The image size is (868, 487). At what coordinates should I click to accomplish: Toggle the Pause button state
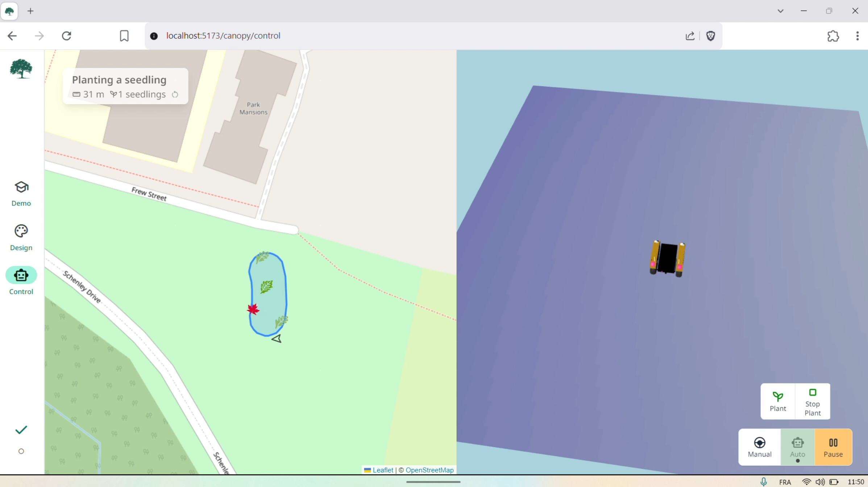coord(833,447)
